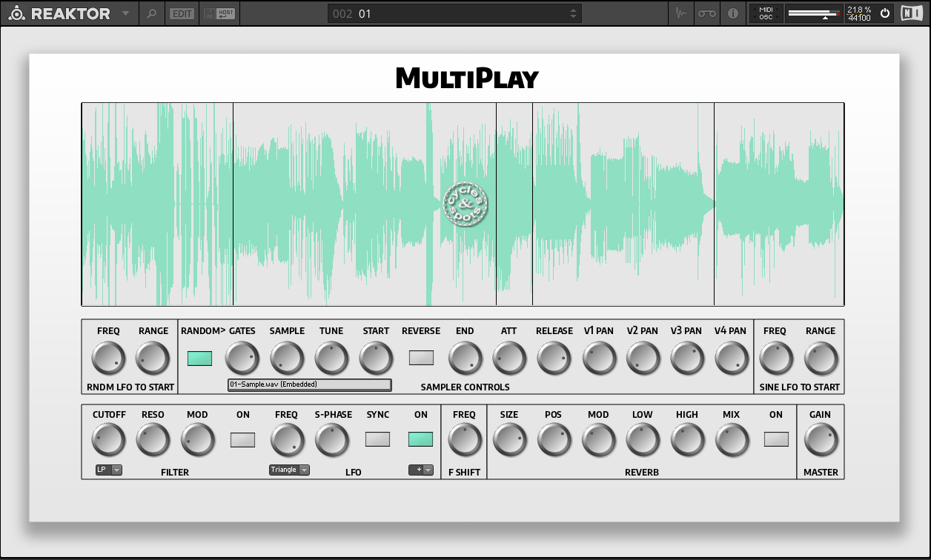Click the V3 PAN knob
Viewport: 931px width, 560px height.
(687, 359)
